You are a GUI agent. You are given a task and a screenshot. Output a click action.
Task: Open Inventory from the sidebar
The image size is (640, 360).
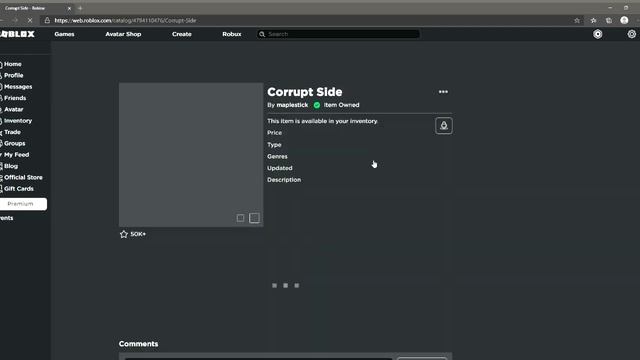18,121
